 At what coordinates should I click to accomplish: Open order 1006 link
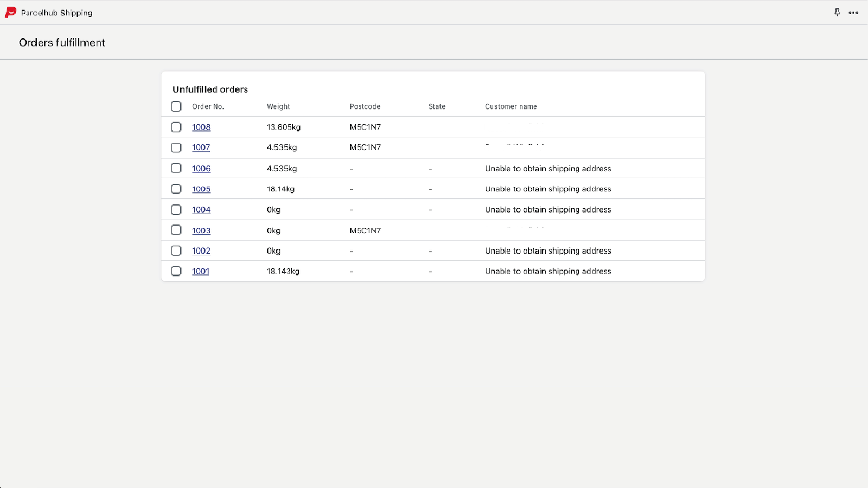click(201, 169)
